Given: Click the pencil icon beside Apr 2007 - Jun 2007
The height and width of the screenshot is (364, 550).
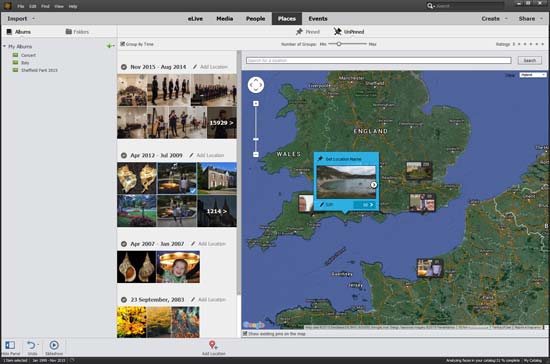Looking at the screenshot, I should pyautogui.click(x=193, y=243).
